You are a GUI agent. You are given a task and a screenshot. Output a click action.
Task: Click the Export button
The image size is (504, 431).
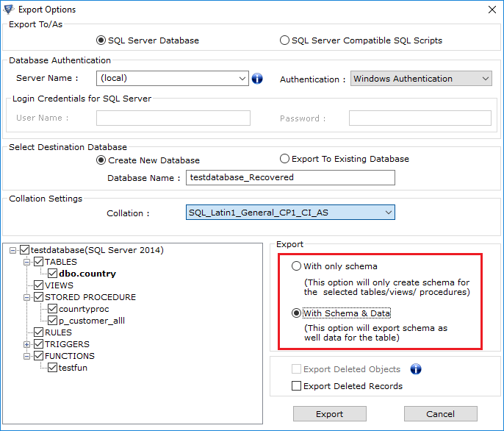point(329,413)
